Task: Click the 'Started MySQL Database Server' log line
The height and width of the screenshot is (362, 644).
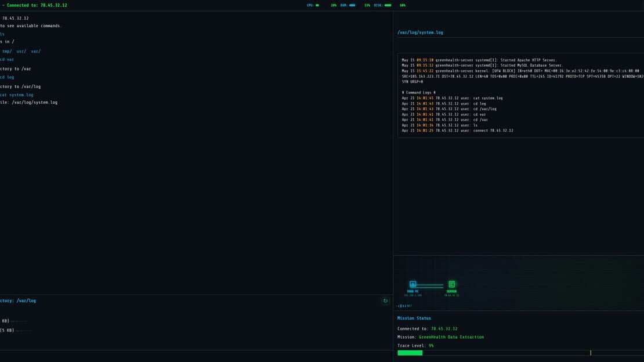Action: click(482, 66)
